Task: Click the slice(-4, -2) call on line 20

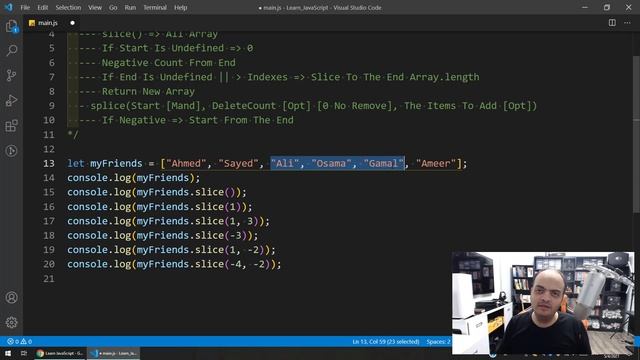Action: tap(235, 264)
